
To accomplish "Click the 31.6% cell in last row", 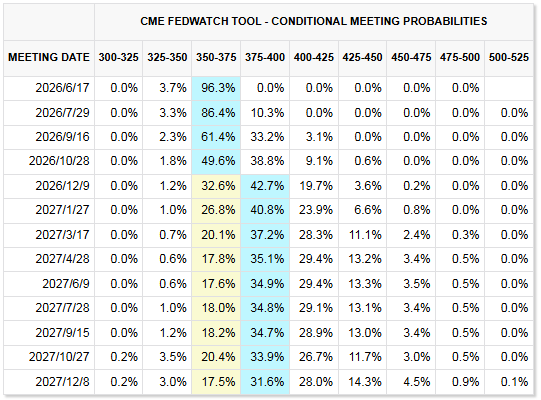I will (265, 382).
